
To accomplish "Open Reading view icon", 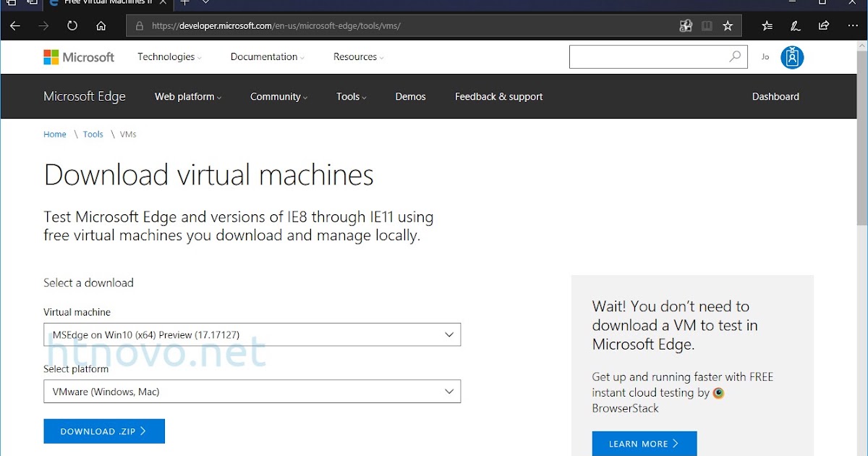I will pyautogui.click(x=707, y=26).
